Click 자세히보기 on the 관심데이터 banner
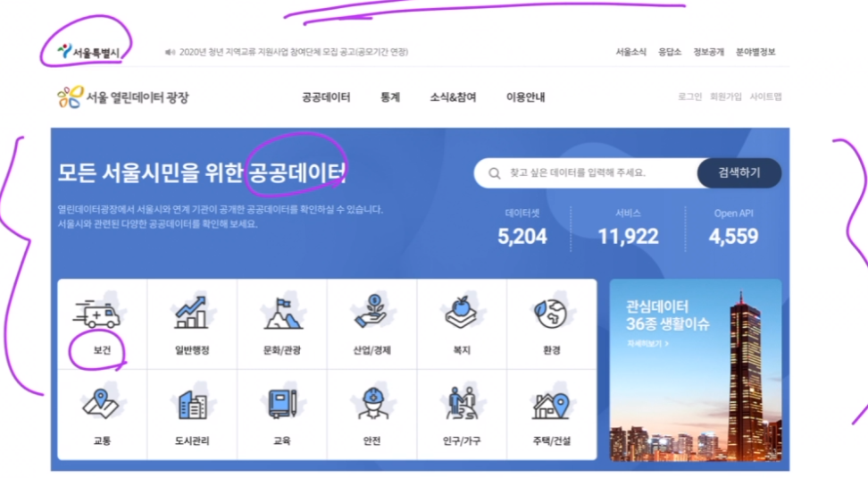Screen dimensions: 868x478 click(647, 344)
